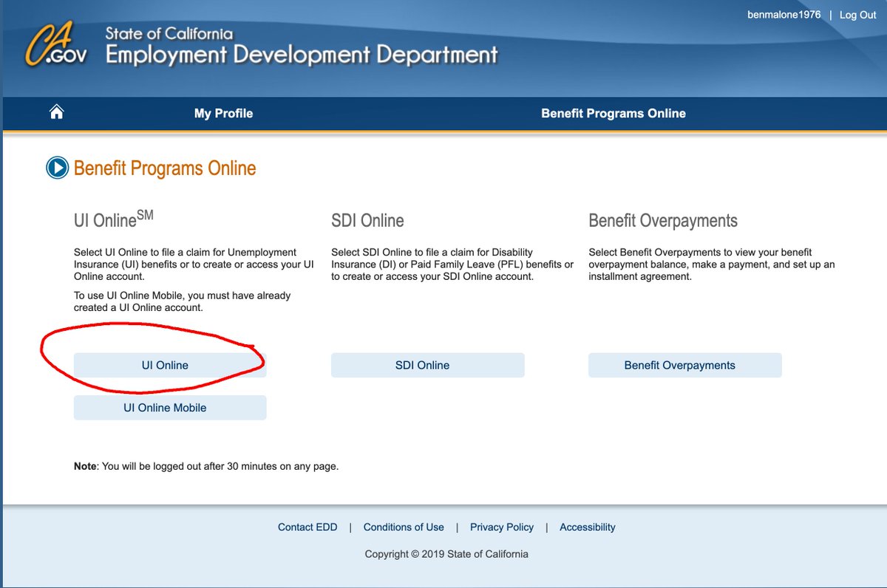Click the 30 minutes logout note text

(x=206, y=466)
